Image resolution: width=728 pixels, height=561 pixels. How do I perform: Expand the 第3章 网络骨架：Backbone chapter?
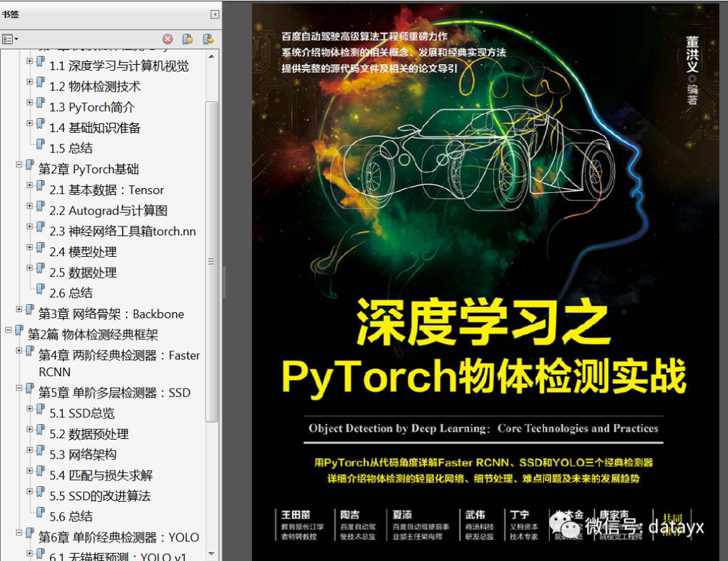pyautogui.click(x=19, y=309)
